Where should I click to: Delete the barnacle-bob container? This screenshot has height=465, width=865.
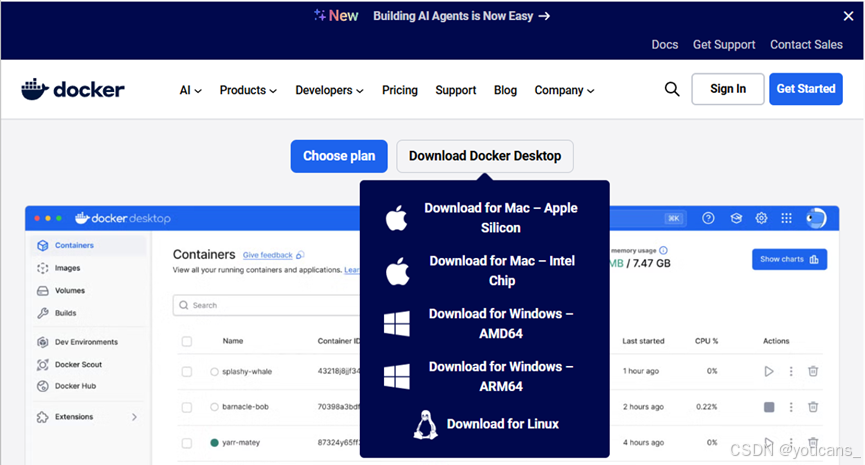tap(813, 407)
